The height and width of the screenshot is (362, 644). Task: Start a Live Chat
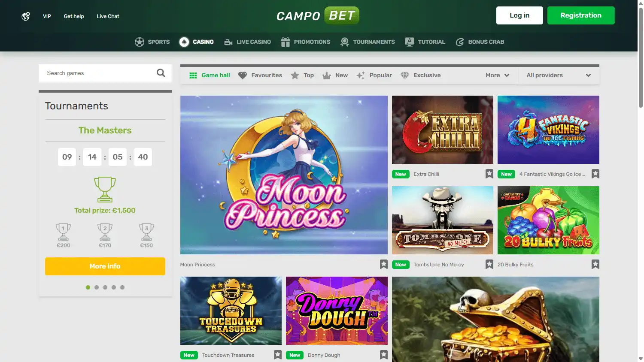tap(108, 16)
